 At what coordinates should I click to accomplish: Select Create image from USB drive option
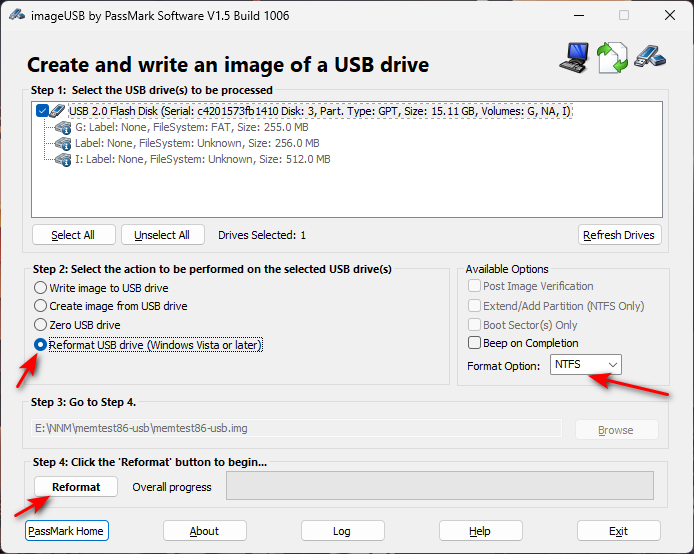(41, 306)
